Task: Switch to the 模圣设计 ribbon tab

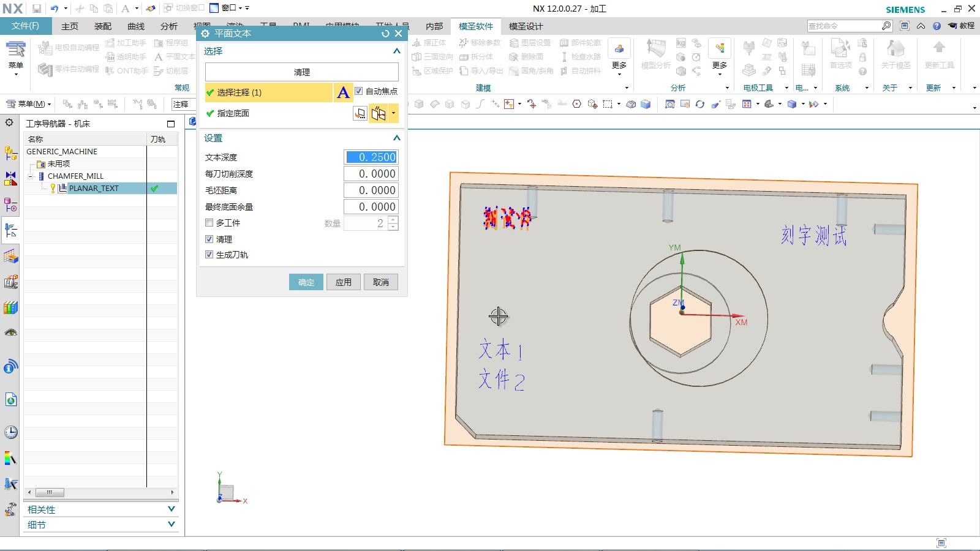Action: pos(526,26)
